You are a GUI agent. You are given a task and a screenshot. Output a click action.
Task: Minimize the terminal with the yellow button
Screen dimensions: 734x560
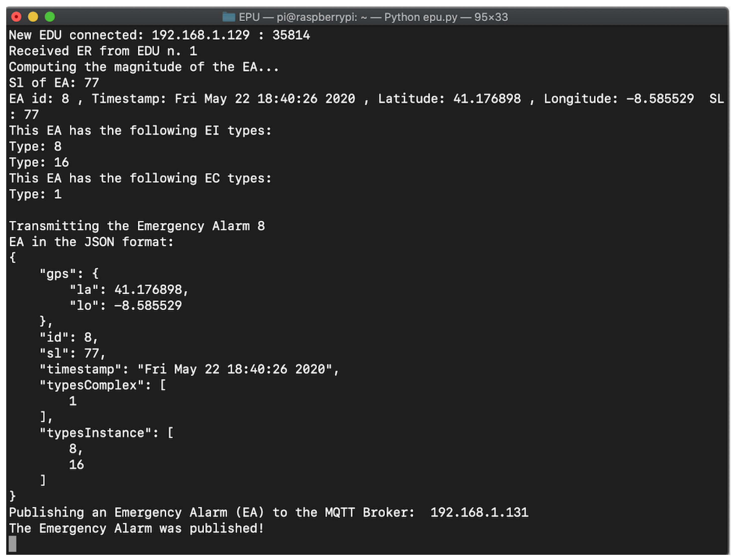pos(33,17)
